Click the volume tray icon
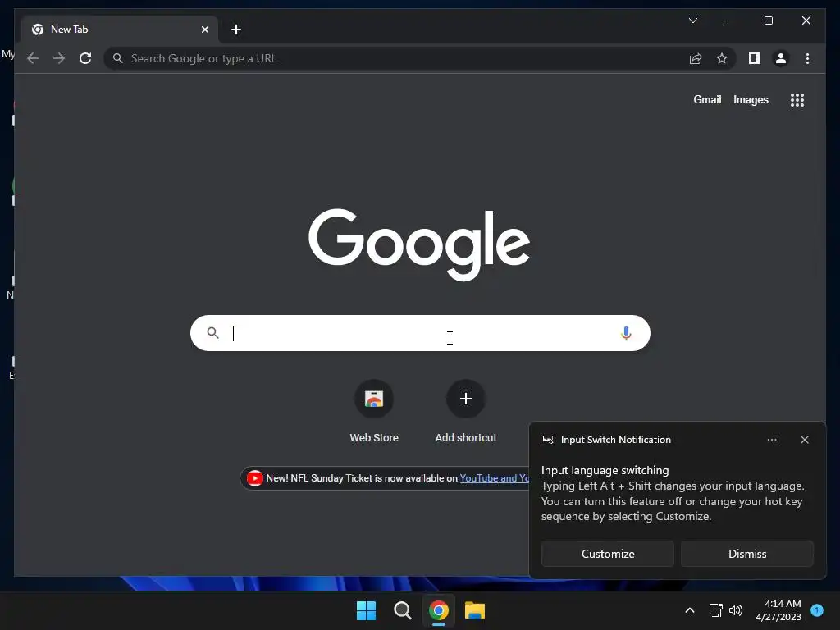This screenshot has height=630, width=840. click(x=736, y=610)
